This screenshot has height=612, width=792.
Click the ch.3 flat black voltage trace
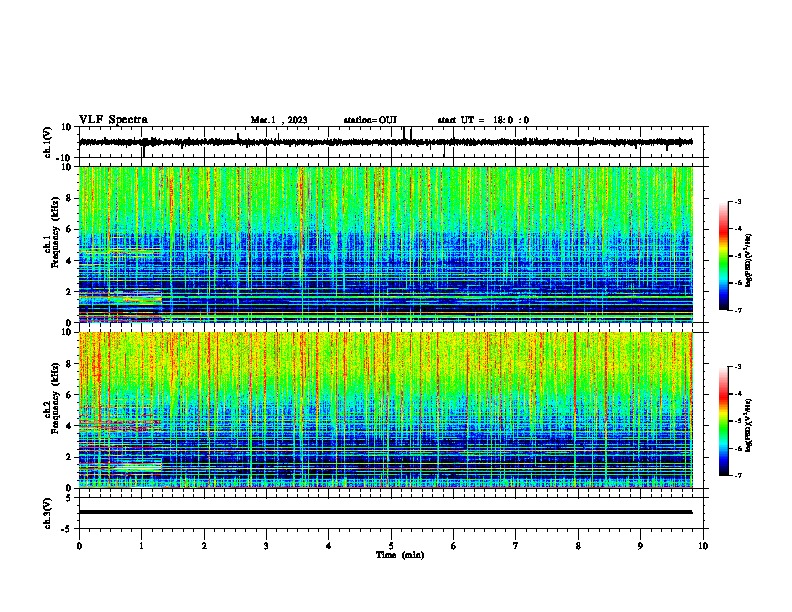tap(386, 512)
